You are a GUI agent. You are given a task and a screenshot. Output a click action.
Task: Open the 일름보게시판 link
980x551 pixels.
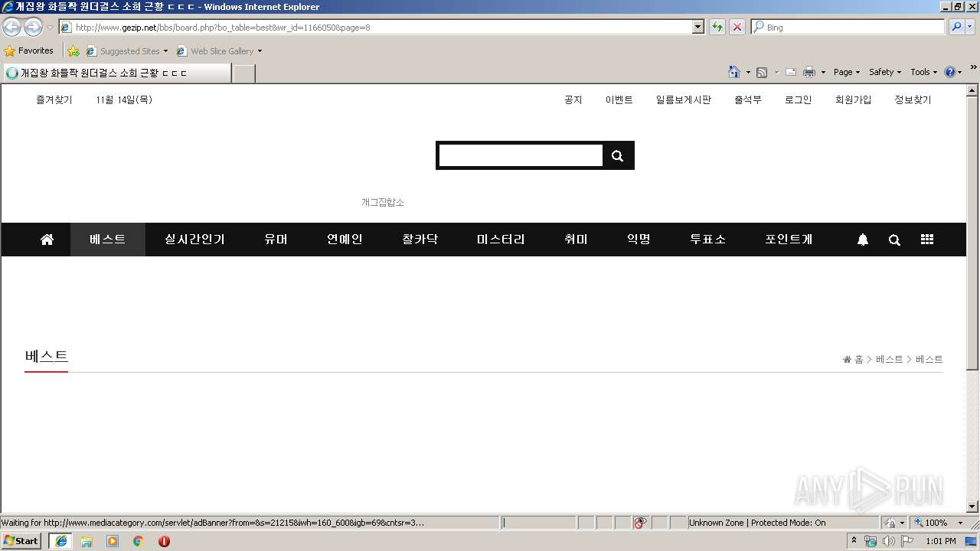tap(683, 99)
